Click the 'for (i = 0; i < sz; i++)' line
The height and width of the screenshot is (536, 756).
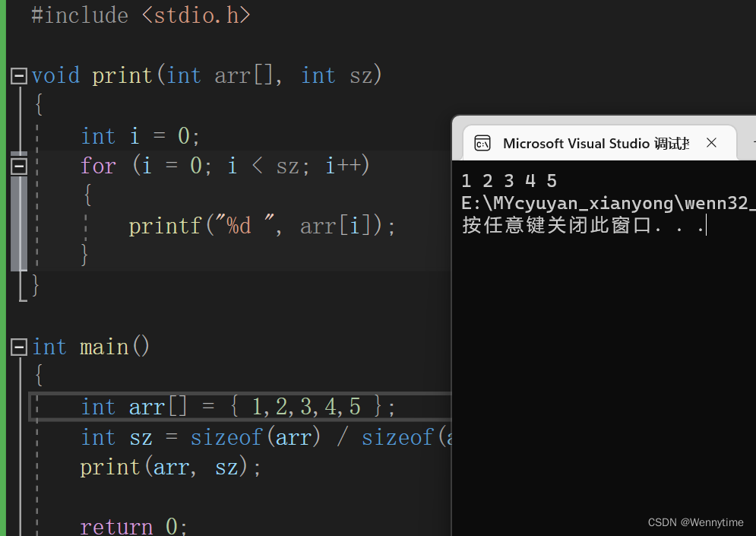coord(225,166)
